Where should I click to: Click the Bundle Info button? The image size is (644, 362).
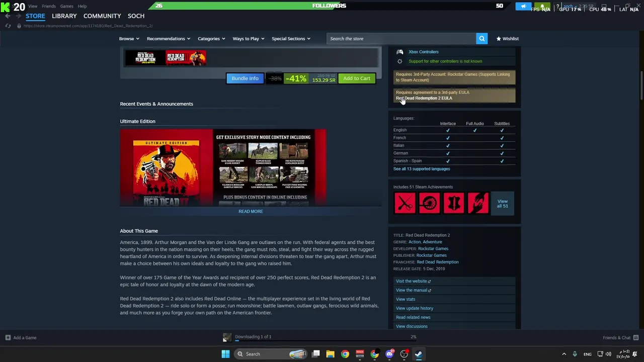245,78
